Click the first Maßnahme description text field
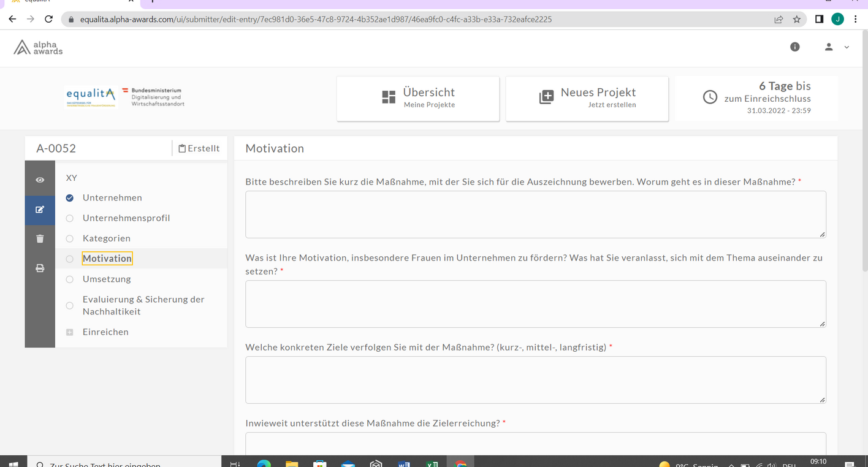Viewport: 868px width, 467px height. pyautogui.click(x=535, y=214)
